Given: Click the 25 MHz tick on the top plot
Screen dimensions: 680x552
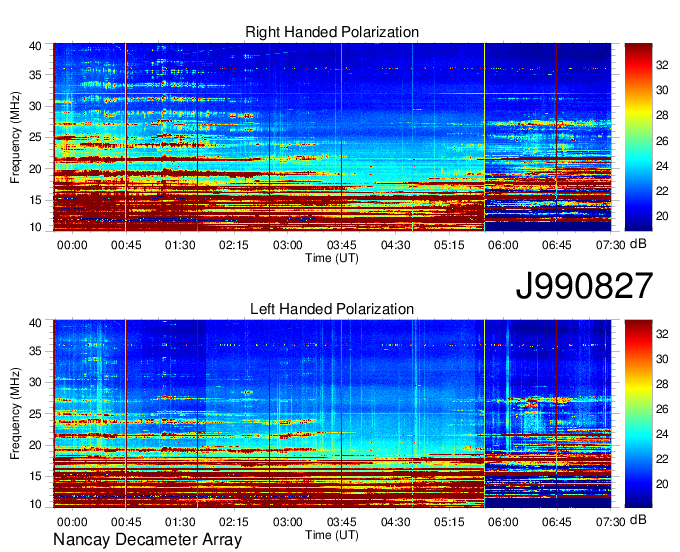Looking at the screenshot, I should [x=36, y=138].
